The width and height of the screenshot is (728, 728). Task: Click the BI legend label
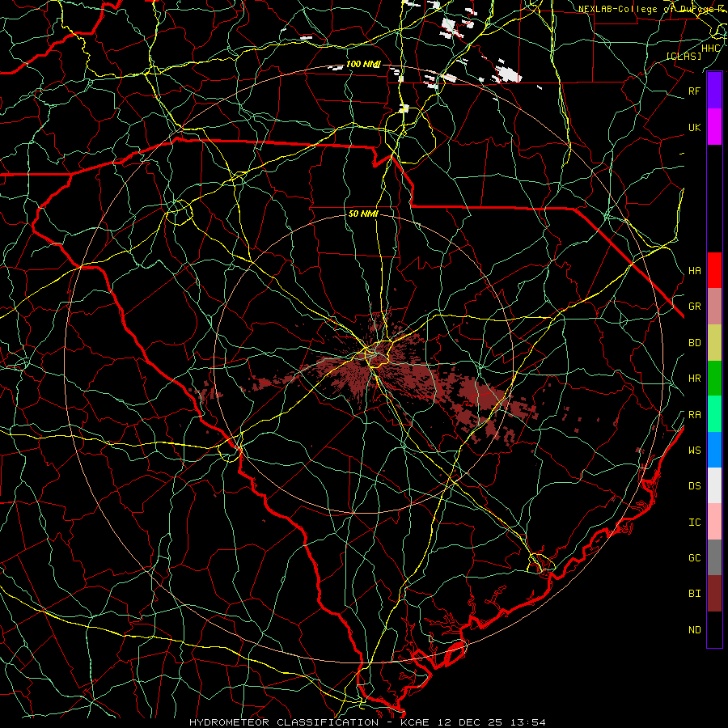click(x=694, y=594)
